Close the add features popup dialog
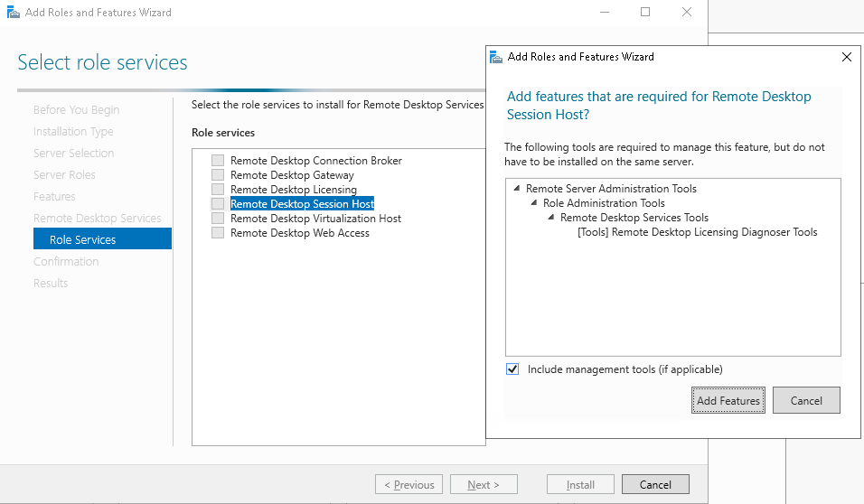Screen dimensions: 864x504 pyautogui.click(x=846, y=57)
